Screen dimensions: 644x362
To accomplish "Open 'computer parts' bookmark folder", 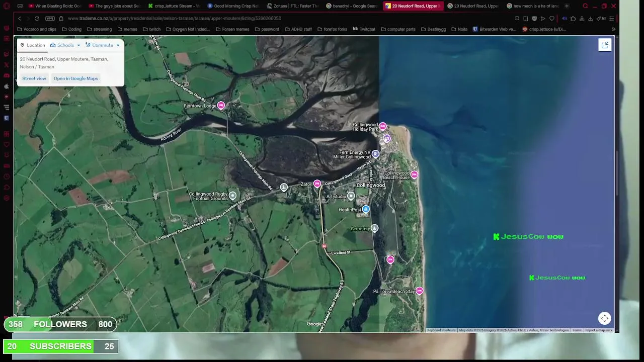I will click(x=398, y=29).
